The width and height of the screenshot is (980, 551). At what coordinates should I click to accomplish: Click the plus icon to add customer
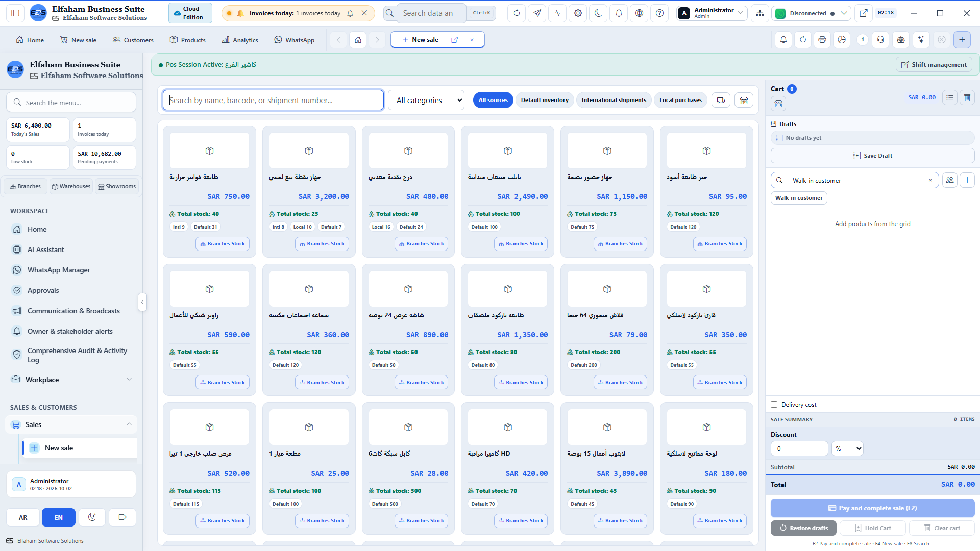pos(967,180)
